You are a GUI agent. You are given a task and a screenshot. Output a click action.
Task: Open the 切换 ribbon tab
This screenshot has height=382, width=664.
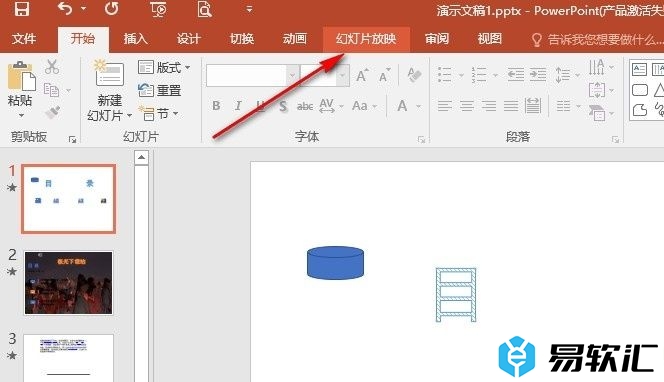[242, 39]
